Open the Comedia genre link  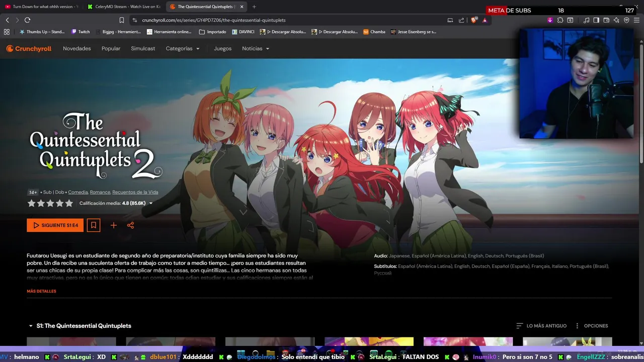(78, 192)
